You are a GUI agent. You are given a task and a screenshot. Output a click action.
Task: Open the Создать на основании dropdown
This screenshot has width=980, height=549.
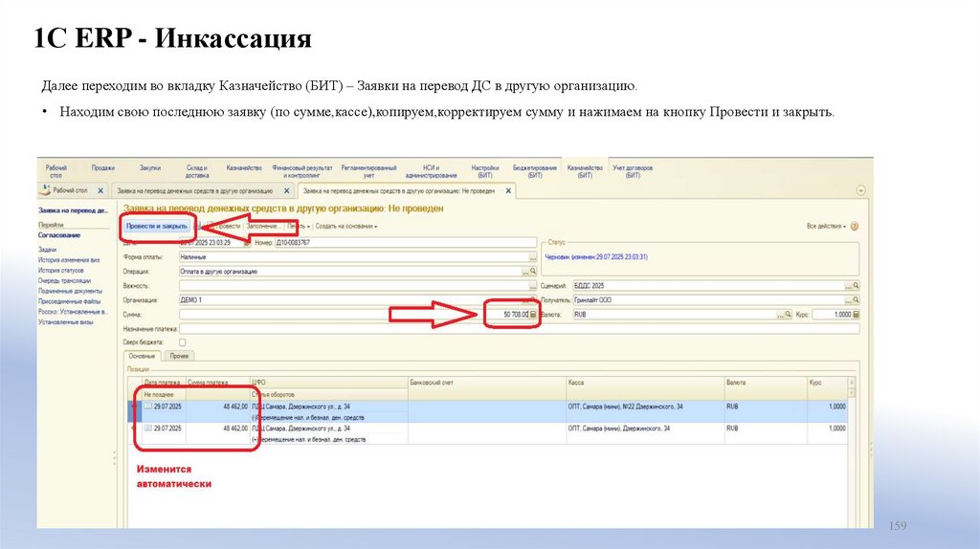(x=345, y=226)
